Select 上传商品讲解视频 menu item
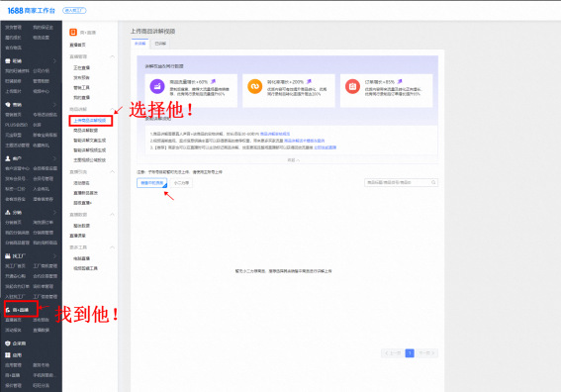Viewport: 561px width, 392px height. (90, 121)
